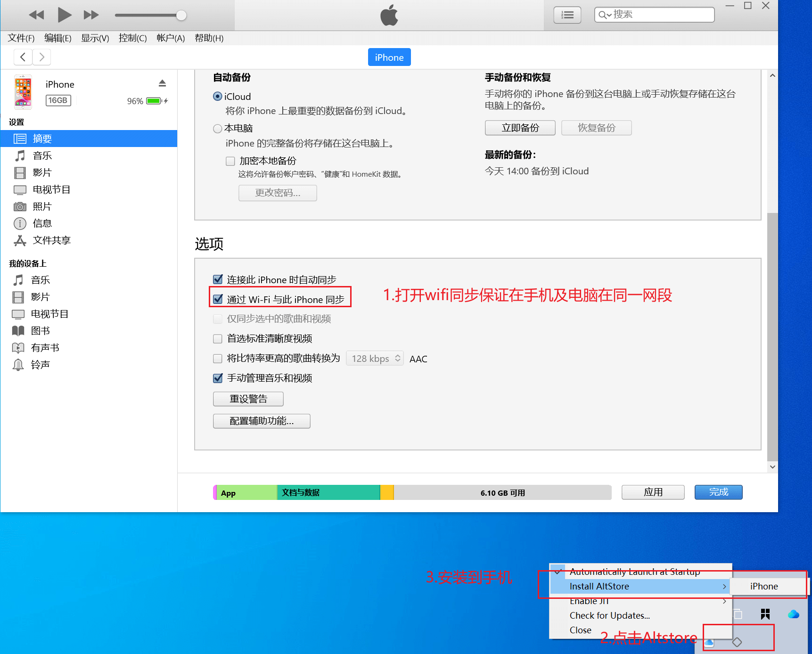The width and height of the screenshot is (812, 654).
Task: Click the iPhone device thumbnail in sidebar
Action: 23,91
